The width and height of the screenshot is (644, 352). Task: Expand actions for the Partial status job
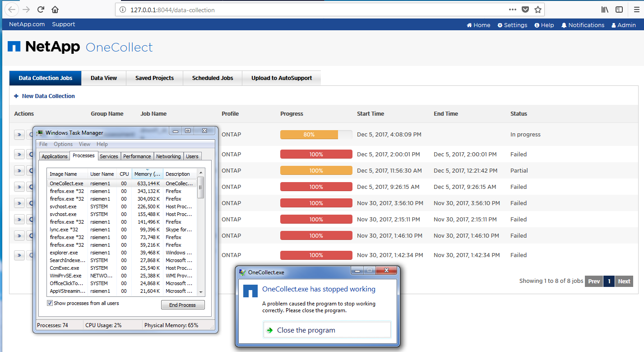click(19, 171)
